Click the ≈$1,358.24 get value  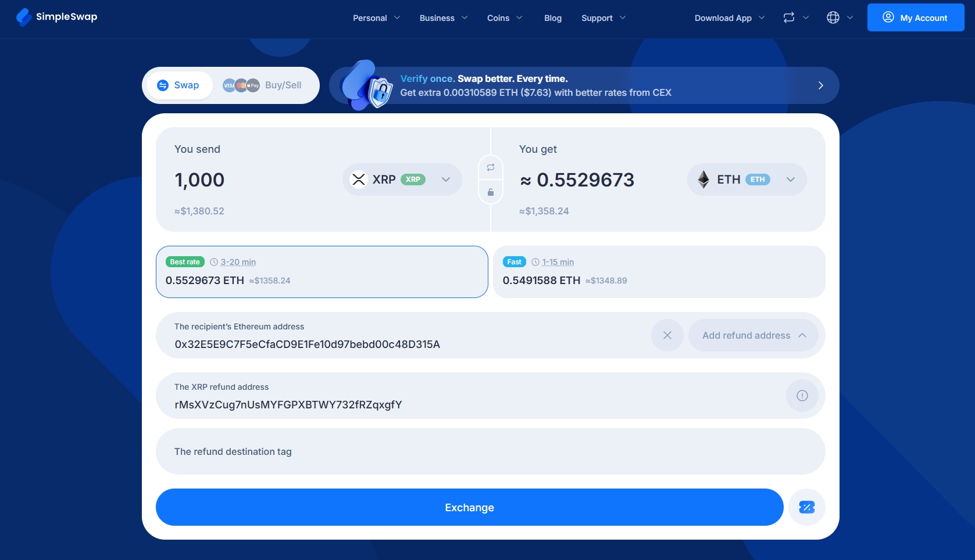544,211
